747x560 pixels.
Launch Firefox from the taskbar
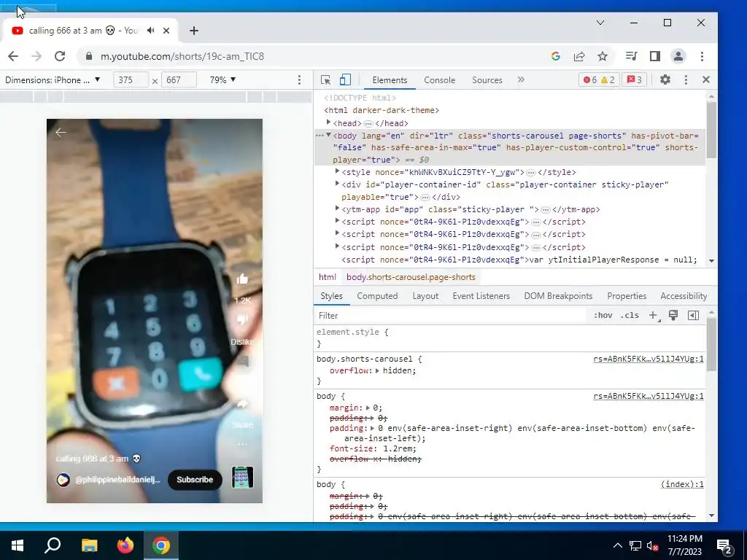pos(125,545)
